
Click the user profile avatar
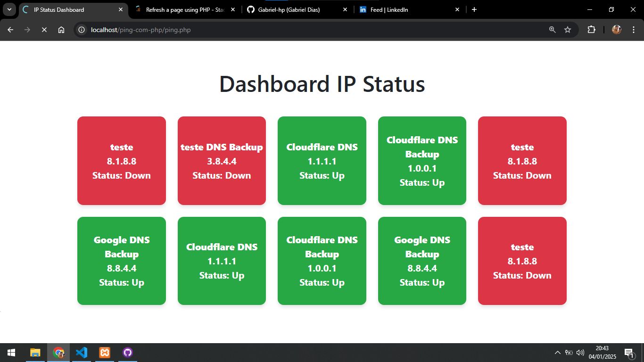click(x=616, y=30)
